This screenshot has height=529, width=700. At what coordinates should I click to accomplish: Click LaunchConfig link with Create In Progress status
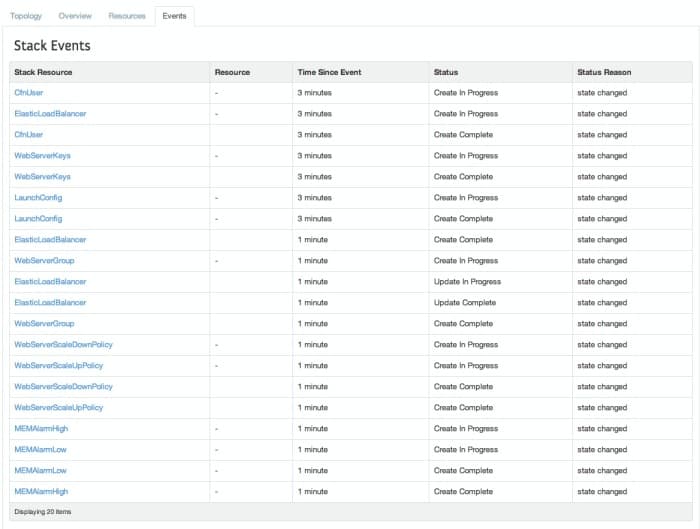point(38,198)
